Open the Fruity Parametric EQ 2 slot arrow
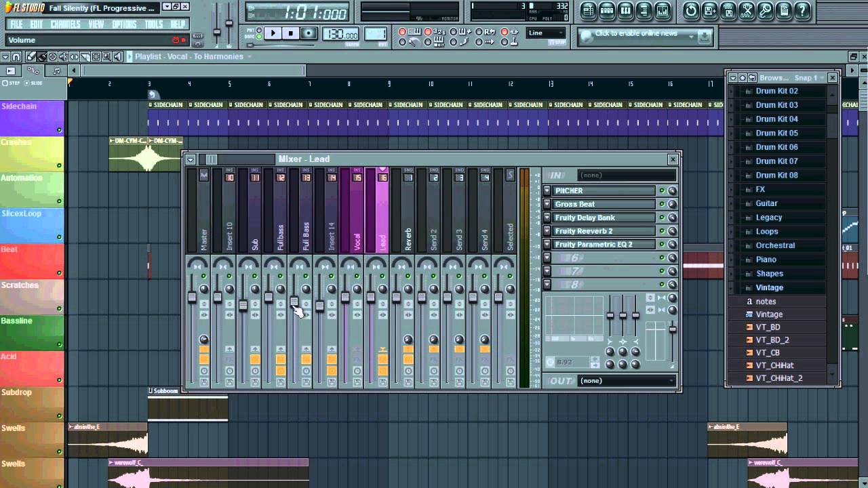The height and width of the screenshot is (488, 868). 547,244
